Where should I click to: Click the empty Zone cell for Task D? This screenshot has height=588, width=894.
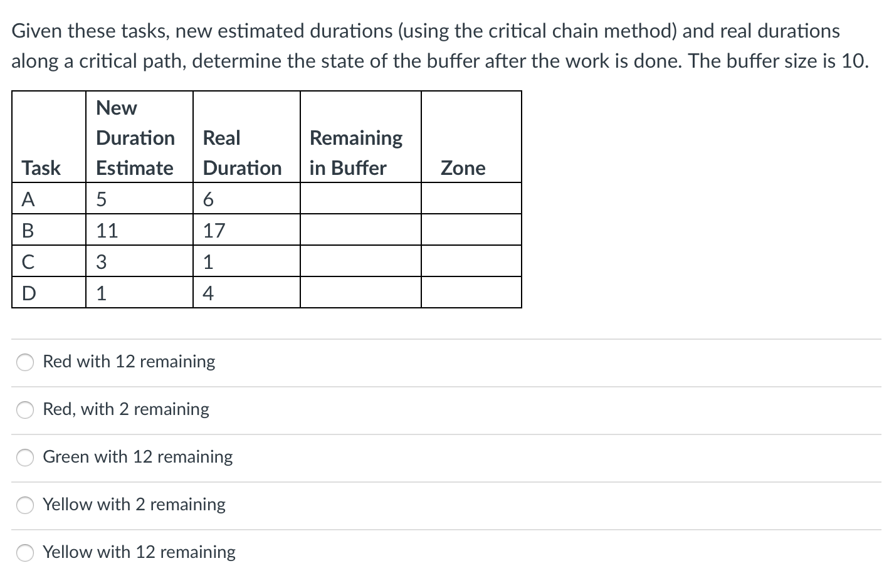pyautogui.click(x=471, y=291)
